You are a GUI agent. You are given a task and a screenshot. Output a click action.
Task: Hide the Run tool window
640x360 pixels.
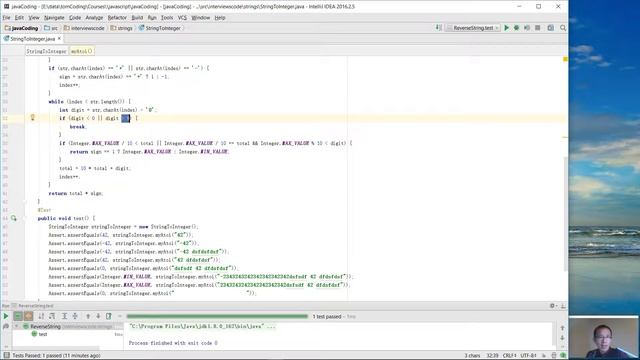[563, 305]
